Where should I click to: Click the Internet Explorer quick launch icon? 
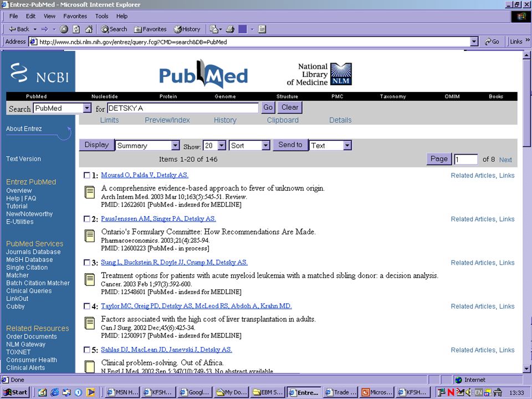pos(55,392)
